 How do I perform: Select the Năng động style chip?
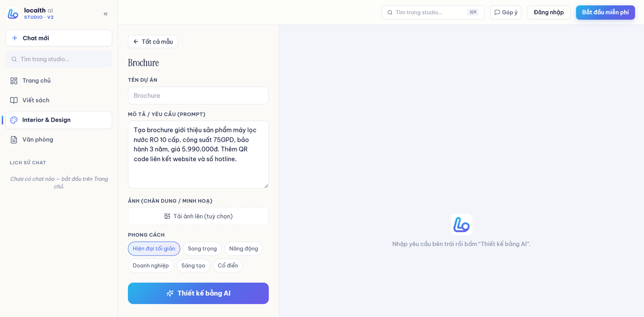coord(244,249)
